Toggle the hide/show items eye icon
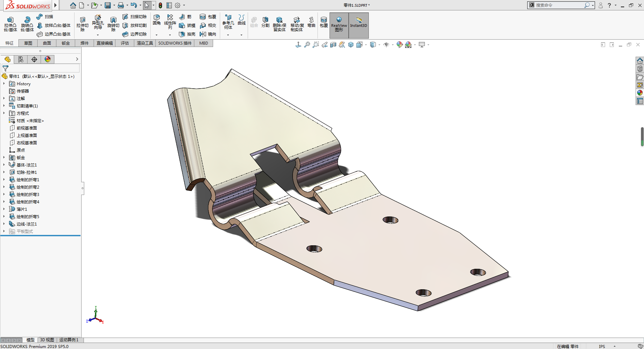644x349 pixels. [x=386, y=45]
